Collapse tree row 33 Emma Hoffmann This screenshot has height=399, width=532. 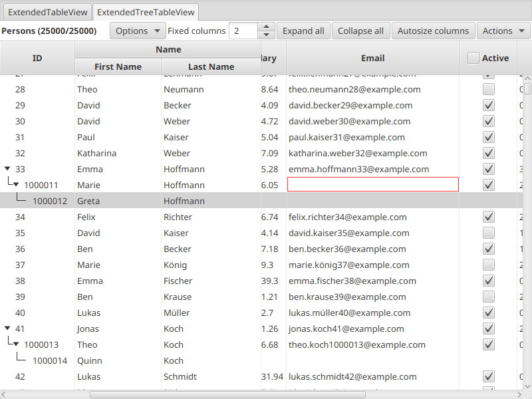7,169
